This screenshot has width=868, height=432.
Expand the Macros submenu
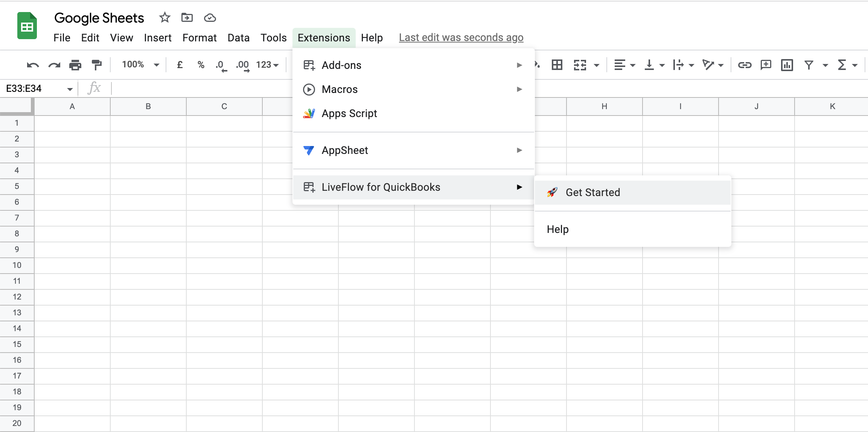click(413, 89)
